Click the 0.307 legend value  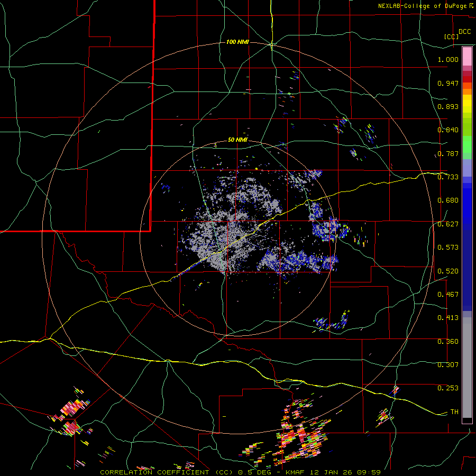[448, 365]
